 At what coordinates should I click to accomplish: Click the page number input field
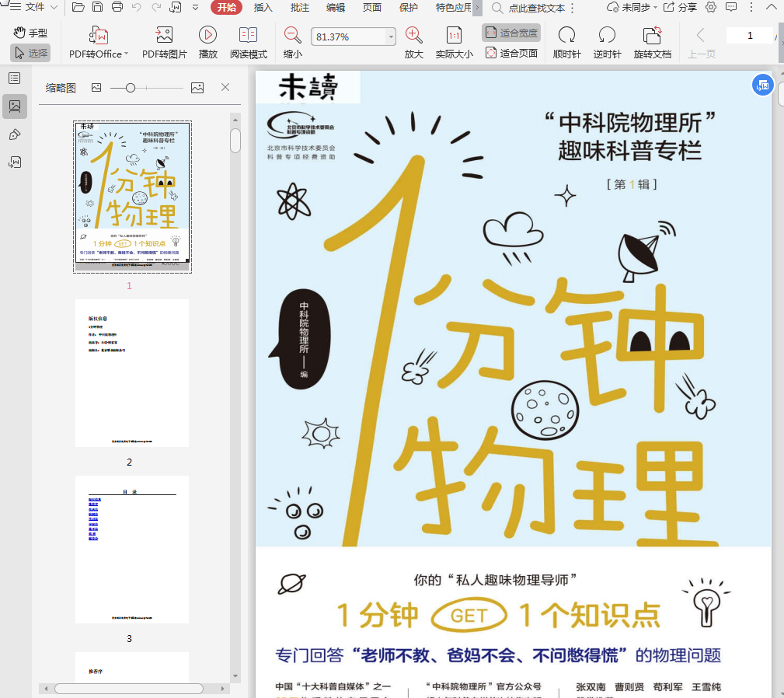750,36
